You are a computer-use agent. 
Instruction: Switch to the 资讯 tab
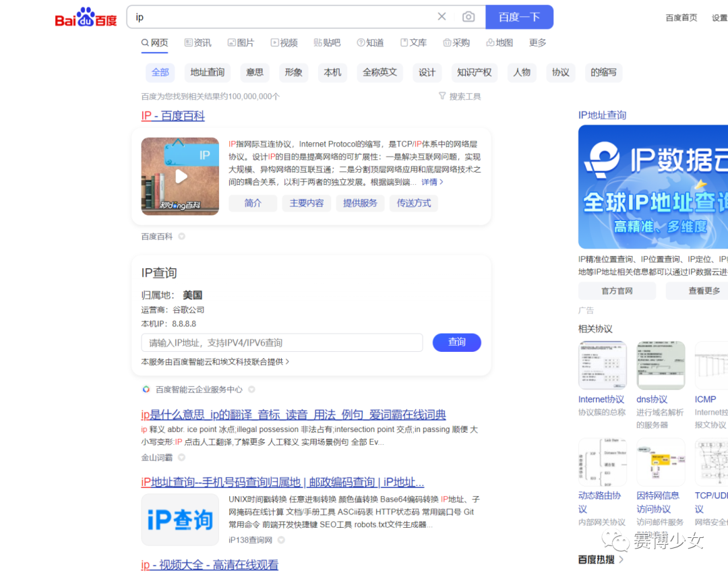(198, 42)
